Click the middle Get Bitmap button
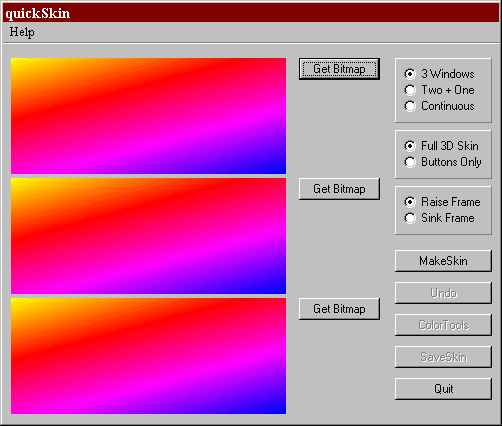This screenshot has width=502, height=426. [x=339, y=189]
